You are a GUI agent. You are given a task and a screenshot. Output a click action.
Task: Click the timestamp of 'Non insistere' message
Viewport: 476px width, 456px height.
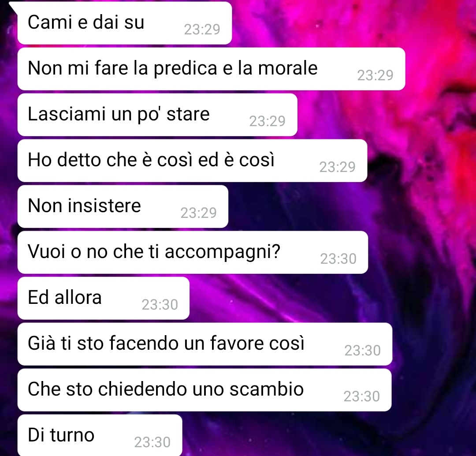click(x=198, y=213)
